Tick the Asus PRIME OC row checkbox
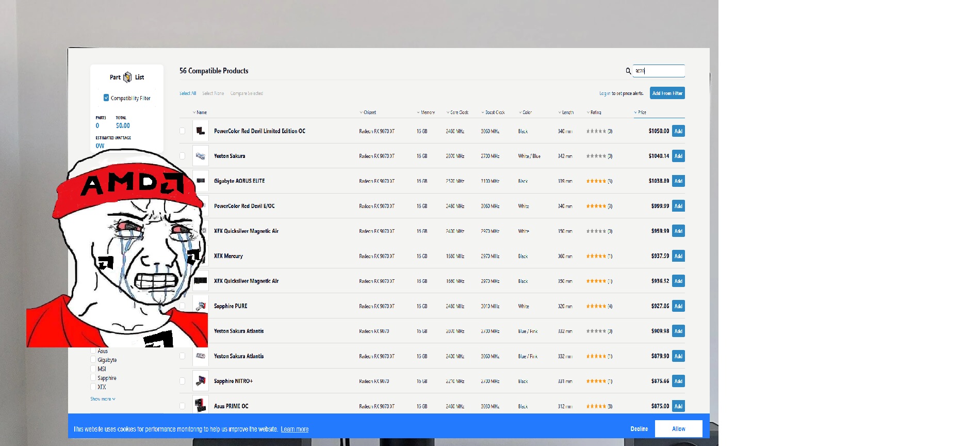980x446 pixels. coord(182,406)
